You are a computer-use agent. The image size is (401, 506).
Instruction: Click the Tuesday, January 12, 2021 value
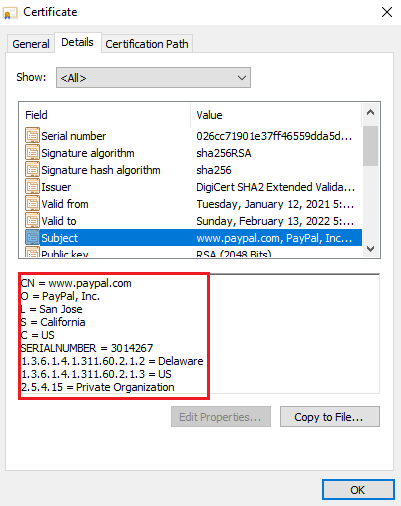coord(275,204)
